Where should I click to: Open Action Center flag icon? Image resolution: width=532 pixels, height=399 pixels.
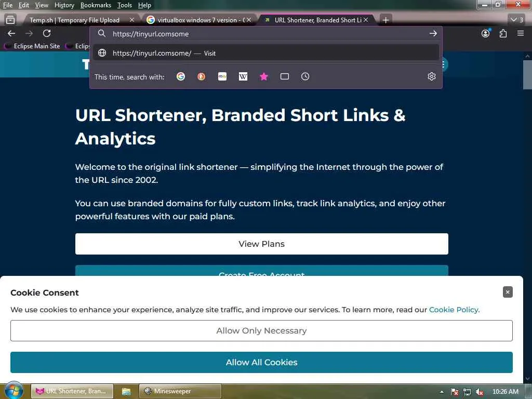pos(454,392)
